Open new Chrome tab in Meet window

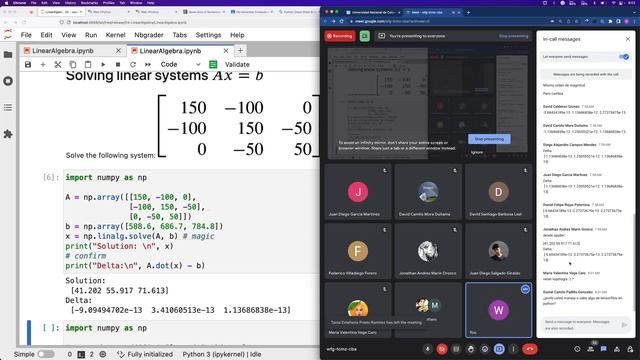click(x=468, y=12)
